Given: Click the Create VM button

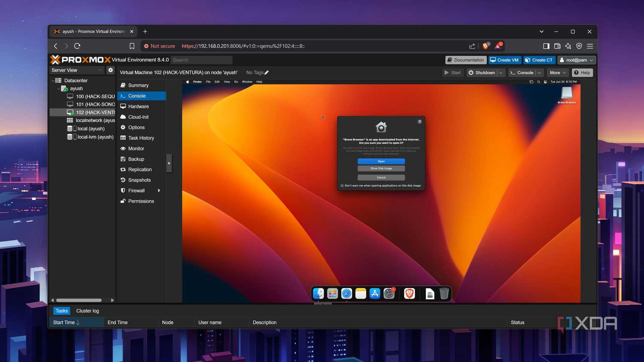Looking at the screenshot, I should pos(504,60).
